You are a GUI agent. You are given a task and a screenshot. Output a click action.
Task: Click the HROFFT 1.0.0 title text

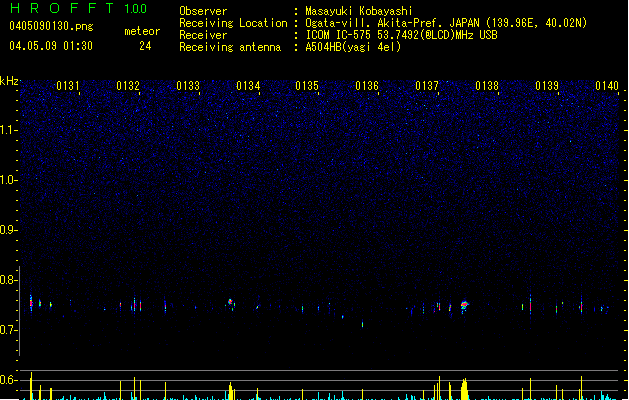pos(79,8)
